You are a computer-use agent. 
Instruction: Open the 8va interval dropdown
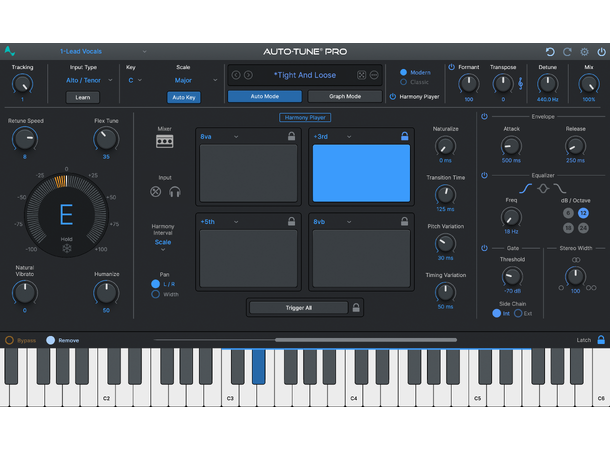[219, 137]
